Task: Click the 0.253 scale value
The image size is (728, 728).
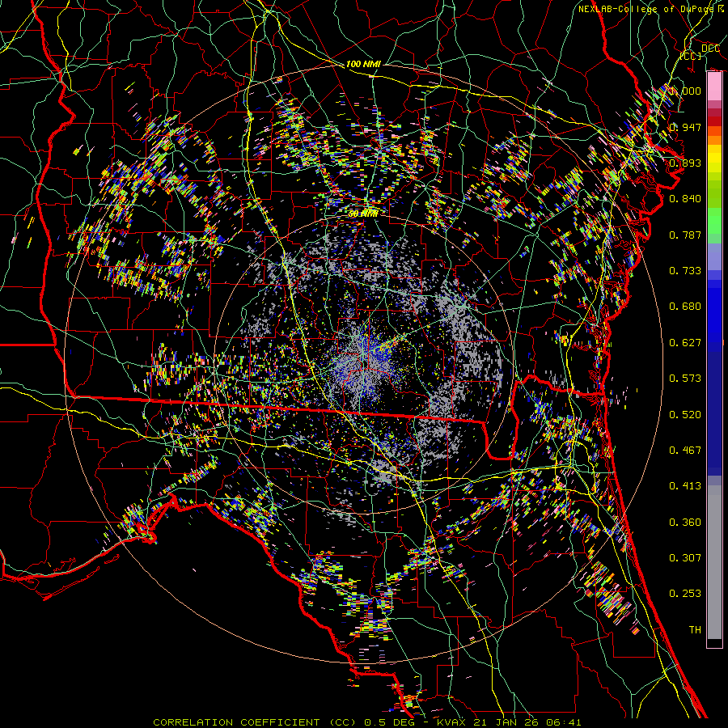Action: tap(685, 594)
